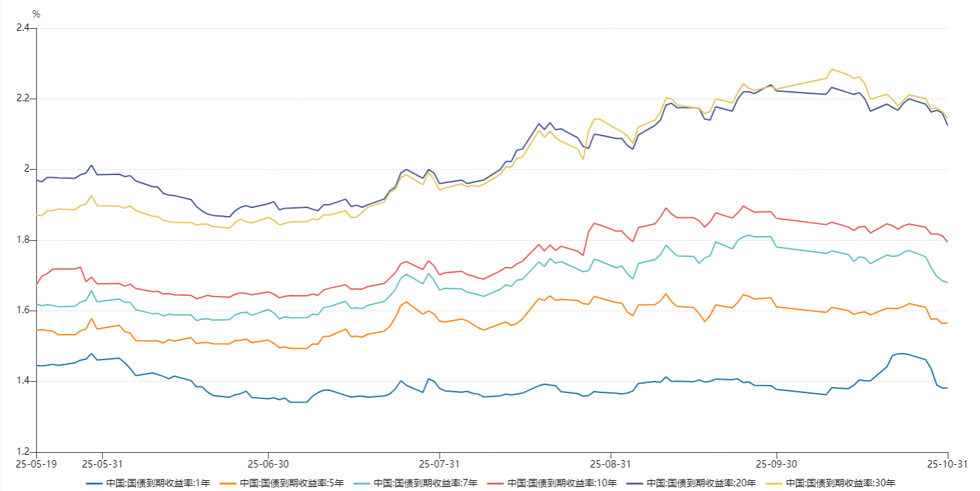Click the 2.4 y-axis value label
The width and height of the screenshot is (980, 491).
pyautogui.click(x=23, y=28)
